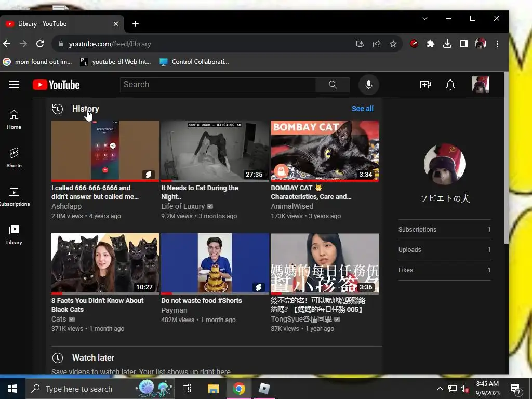
Task: Open the Windows Start menu
Action: click(12, 389)
